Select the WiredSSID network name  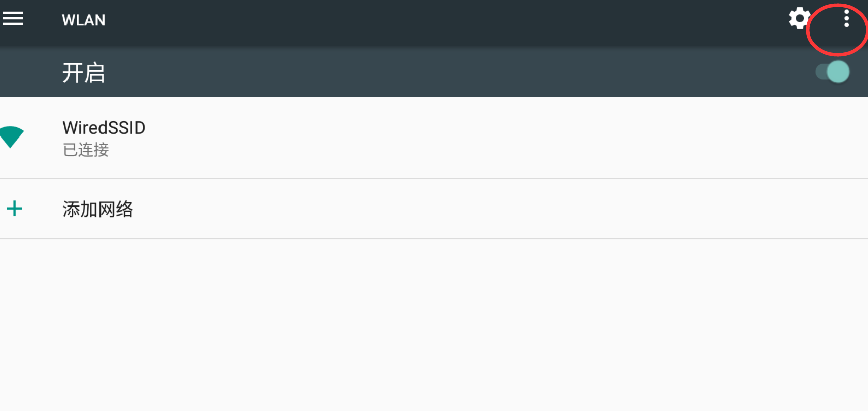coord(104,127)
